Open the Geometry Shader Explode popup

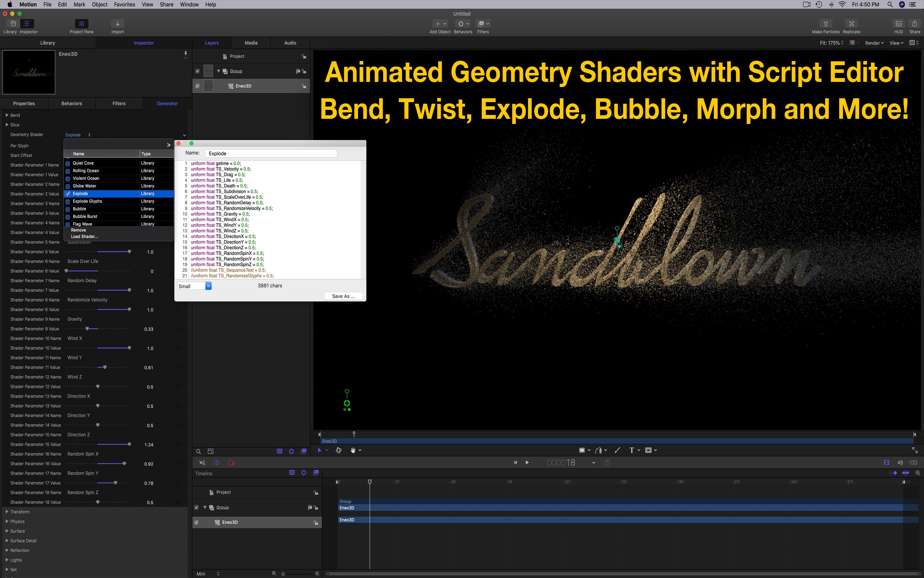pyautogui.click(x=78, y=135)
